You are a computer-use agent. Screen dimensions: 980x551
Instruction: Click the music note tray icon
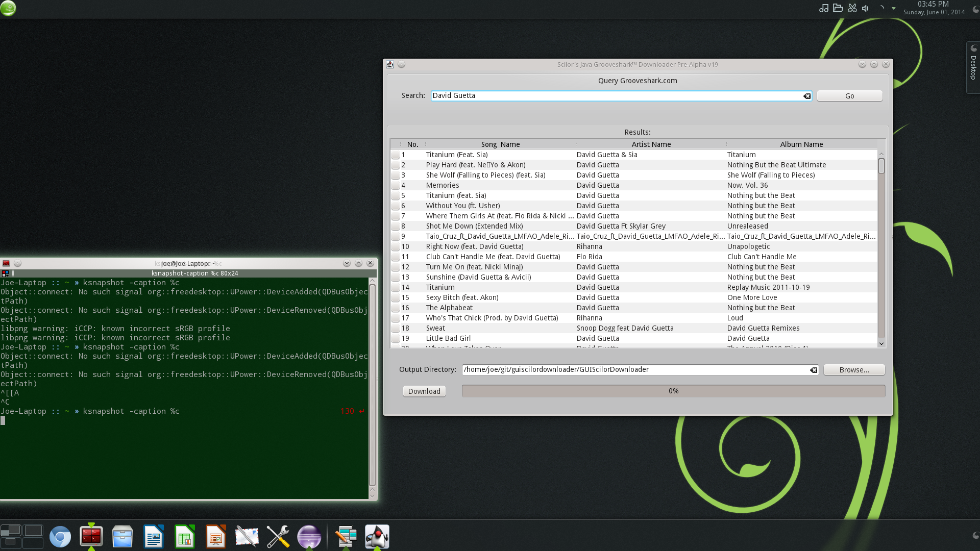click(824, 8)
